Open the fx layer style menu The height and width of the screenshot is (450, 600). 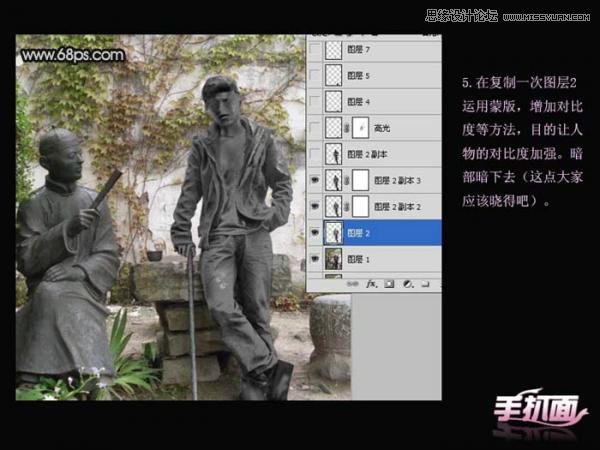pos(371,284)
